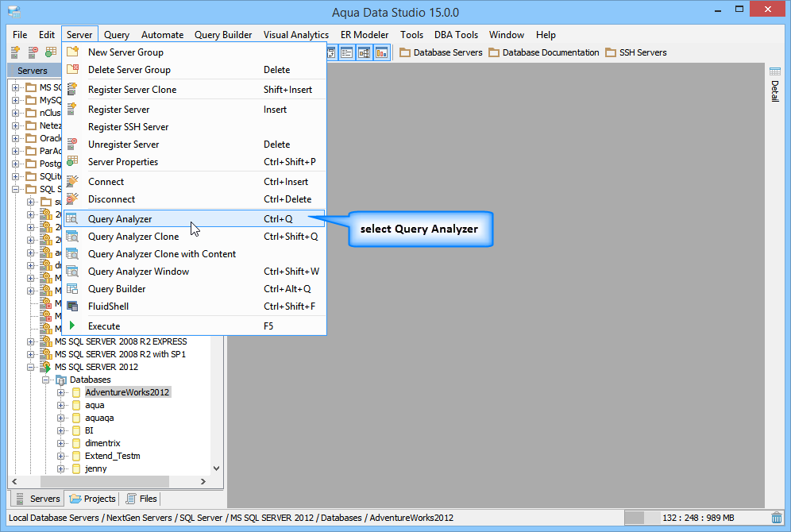
Task: Open the ER Modeler menu
Action: pyautogui.click(x=365, y=35)
